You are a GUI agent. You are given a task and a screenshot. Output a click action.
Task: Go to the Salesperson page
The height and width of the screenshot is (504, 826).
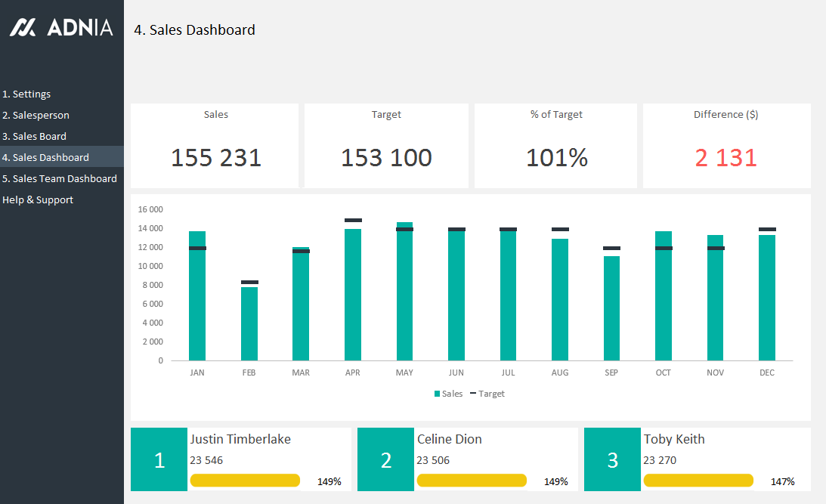pos(36,116)
